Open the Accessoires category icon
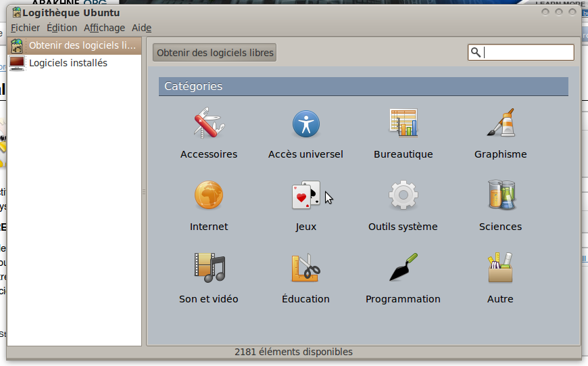The height and width of the screenshot is (366, 588). (209, 124)
